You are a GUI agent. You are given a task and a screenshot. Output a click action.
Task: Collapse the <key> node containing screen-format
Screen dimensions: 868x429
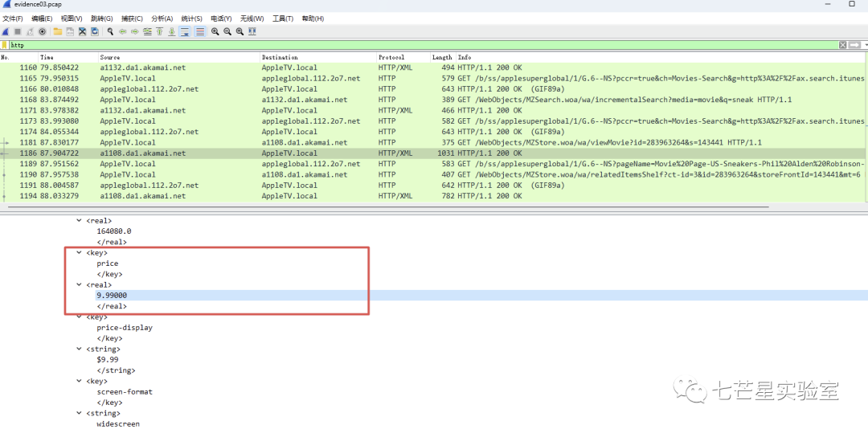click(x=79, y=382)
